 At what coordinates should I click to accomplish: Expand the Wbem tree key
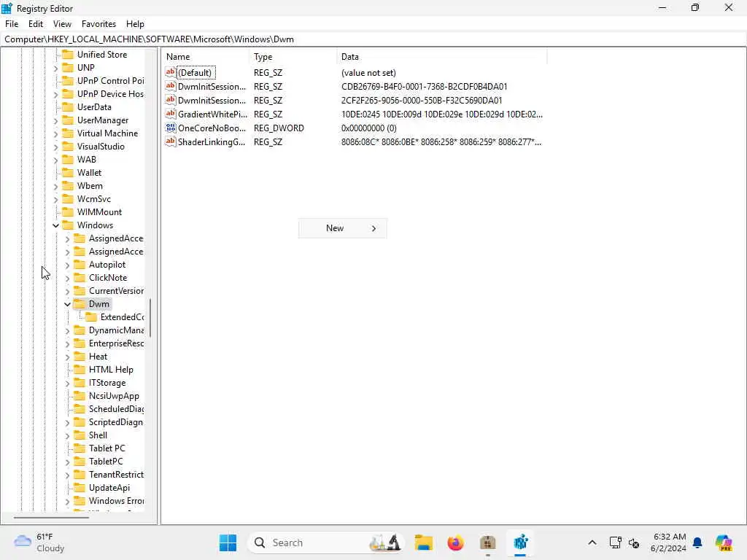tap(55, 186)
